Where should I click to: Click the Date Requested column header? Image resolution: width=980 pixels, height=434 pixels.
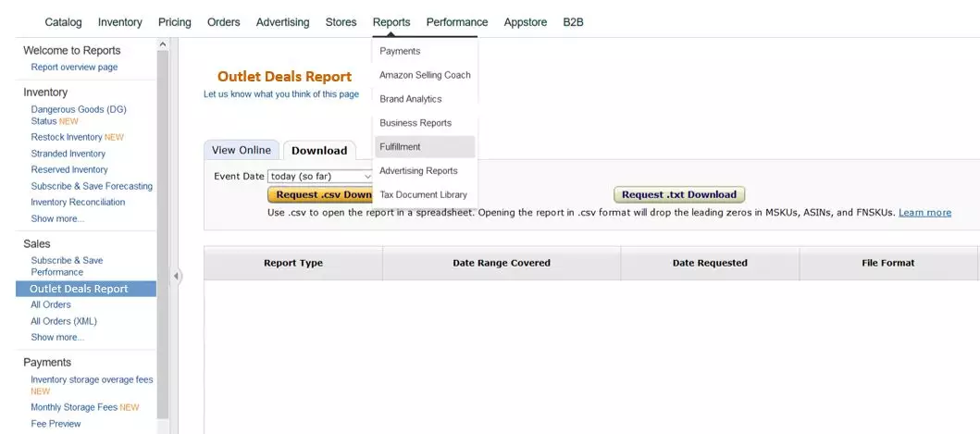[710, 264]
